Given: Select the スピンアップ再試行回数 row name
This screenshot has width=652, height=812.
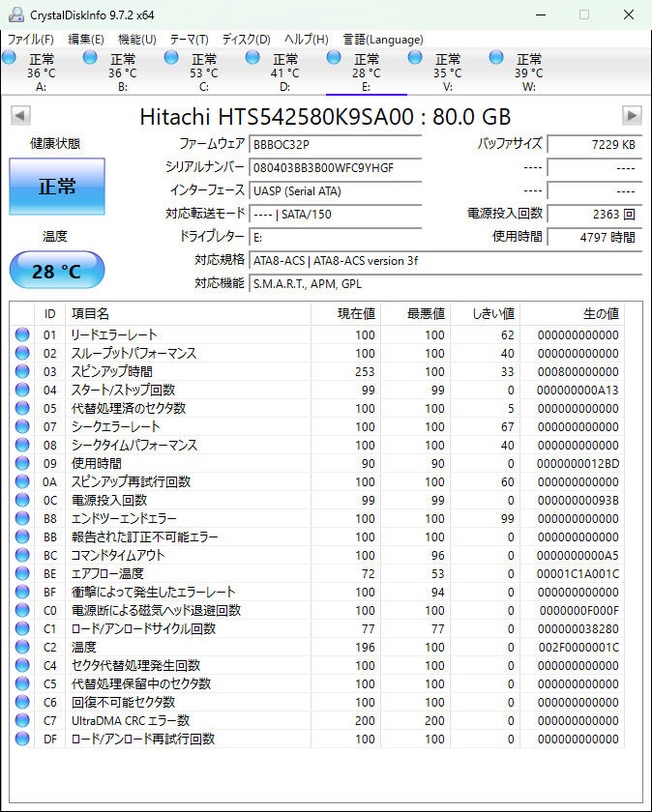Looking at the screenshot, I should pyautogui.click(x=131, y=481).
